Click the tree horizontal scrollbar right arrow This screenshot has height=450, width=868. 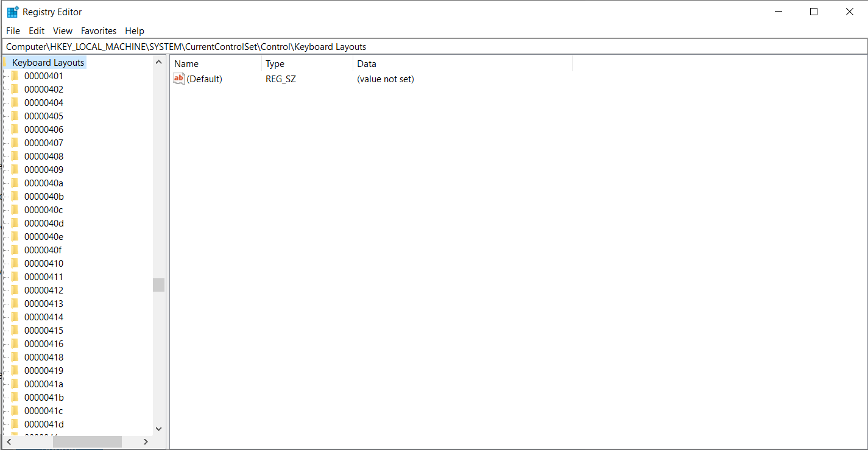(x=146, y=441)
